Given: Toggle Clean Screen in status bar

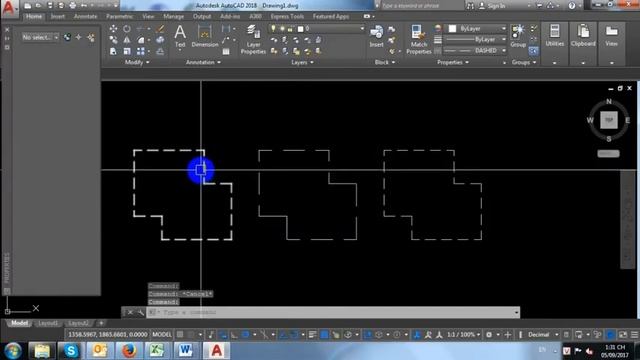Looking at the screenshot, I should coord(623,335).
